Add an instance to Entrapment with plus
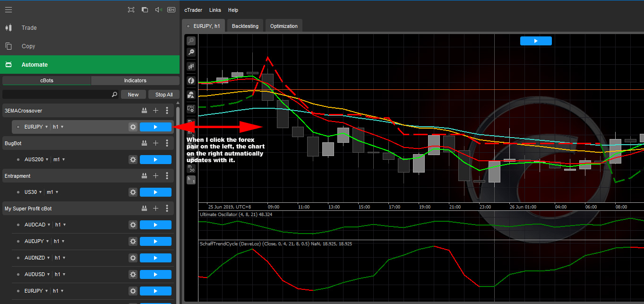Screen dimensions: 644x304 click(156, 176)
